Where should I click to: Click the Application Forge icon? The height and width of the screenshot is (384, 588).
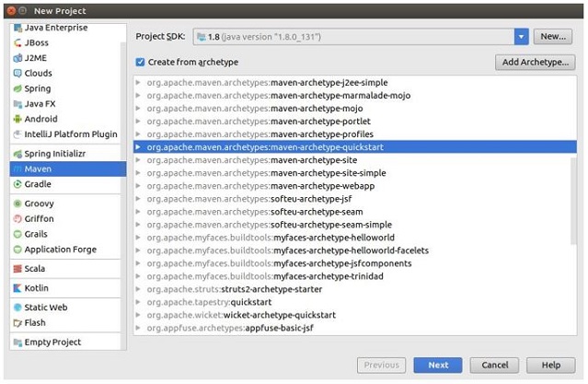[x=17, y=250]
